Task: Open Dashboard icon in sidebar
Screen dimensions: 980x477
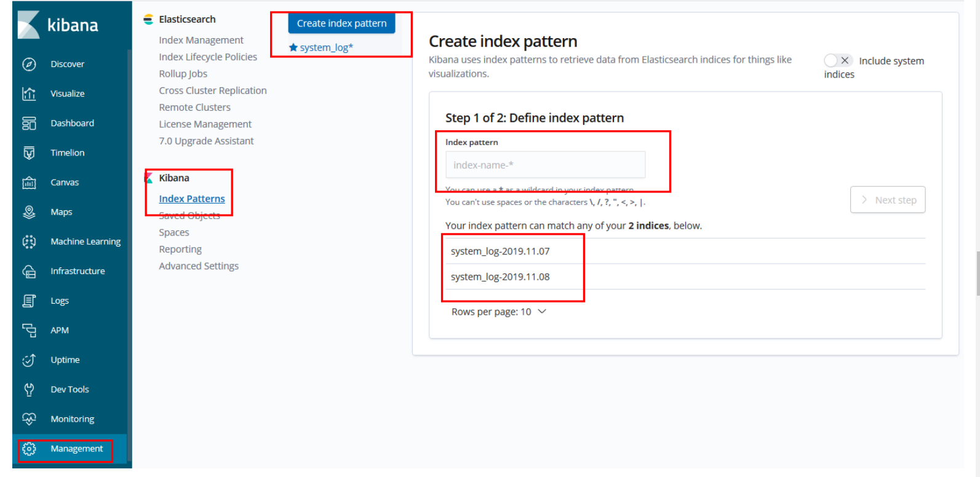Action: [x=29, y=123]
